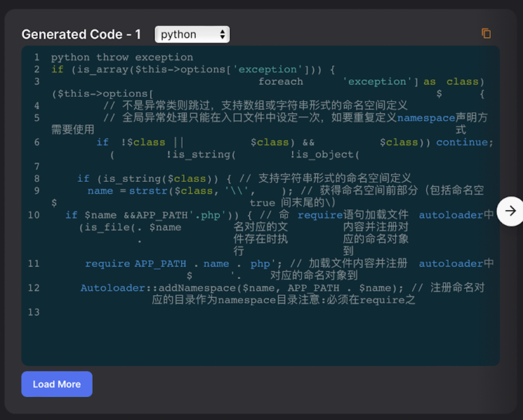This screenshot has height=420, width=523.
Task: Click line number 13 in the gutter
Action: (34, 312)
